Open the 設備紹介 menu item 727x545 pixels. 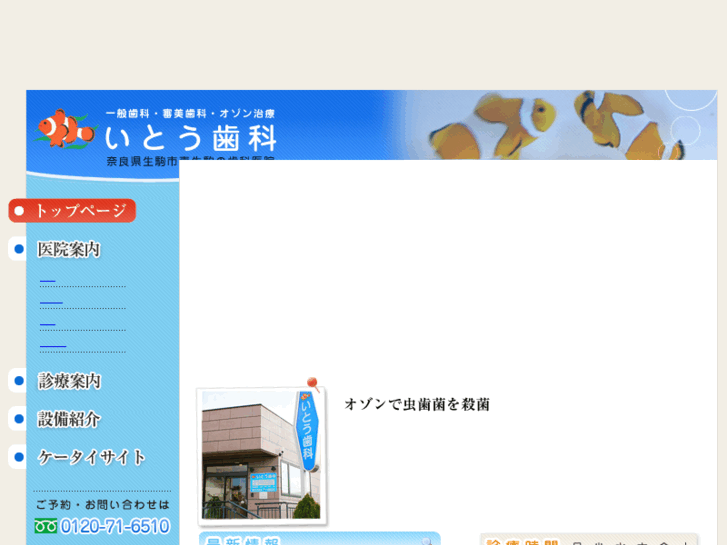[69, 419]
